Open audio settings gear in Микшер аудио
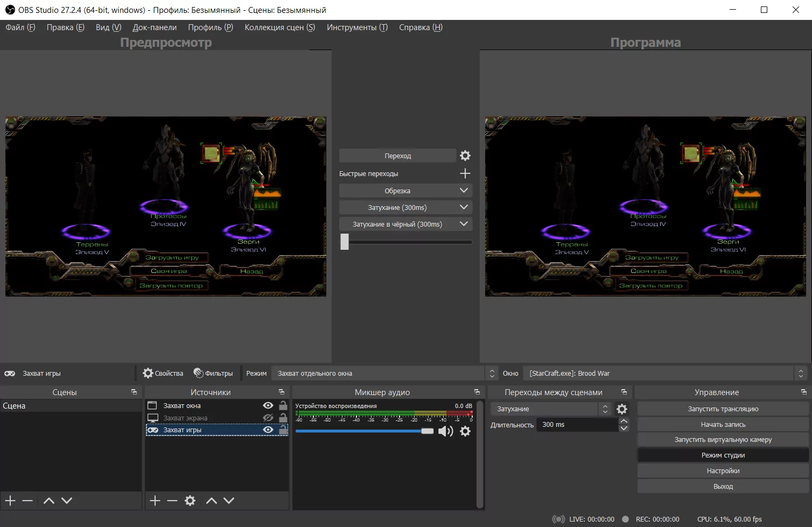 click(465, 431)
